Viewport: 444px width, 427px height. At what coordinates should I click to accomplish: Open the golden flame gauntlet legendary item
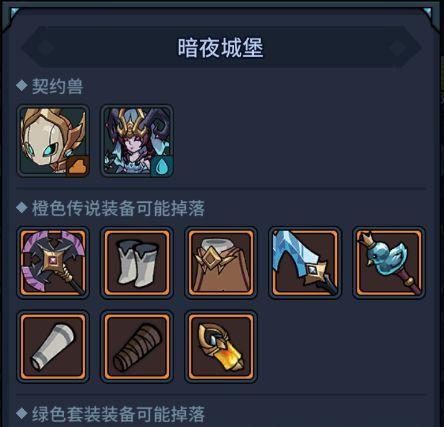[221, 346]
